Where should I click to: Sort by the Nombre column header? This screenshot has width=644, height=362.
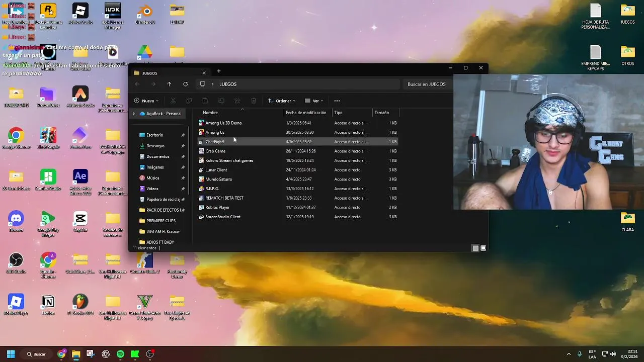pos(242,113)
